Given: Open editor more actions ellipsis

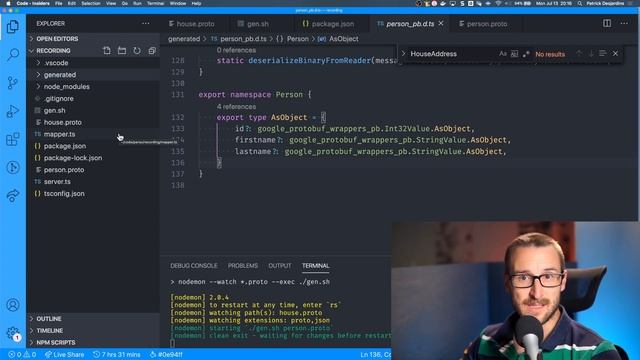Looking at the screenshot, I should (x=624, y=23).
